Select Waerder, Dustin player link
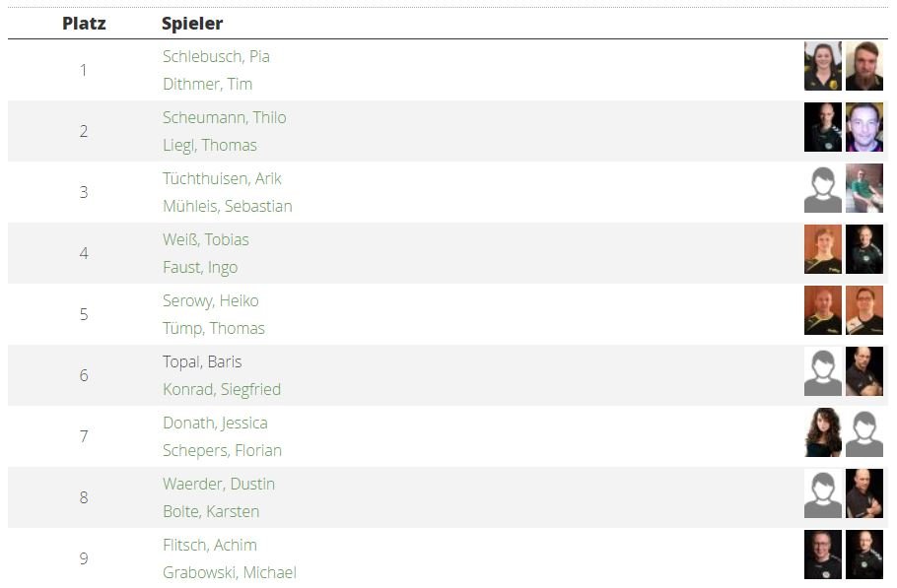The width and height of the screenshot is (897, 588). [x=218, y=484]
